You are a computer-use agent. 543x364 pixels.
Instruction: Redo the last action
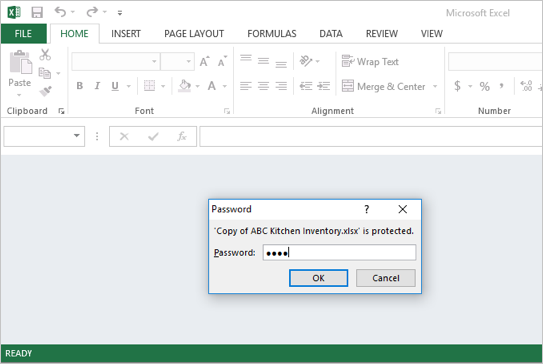(92, 12)
